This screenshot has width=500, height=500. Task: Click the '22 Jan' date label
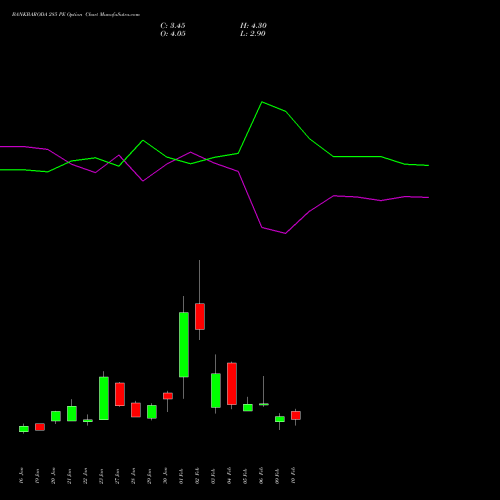point(85,476)
